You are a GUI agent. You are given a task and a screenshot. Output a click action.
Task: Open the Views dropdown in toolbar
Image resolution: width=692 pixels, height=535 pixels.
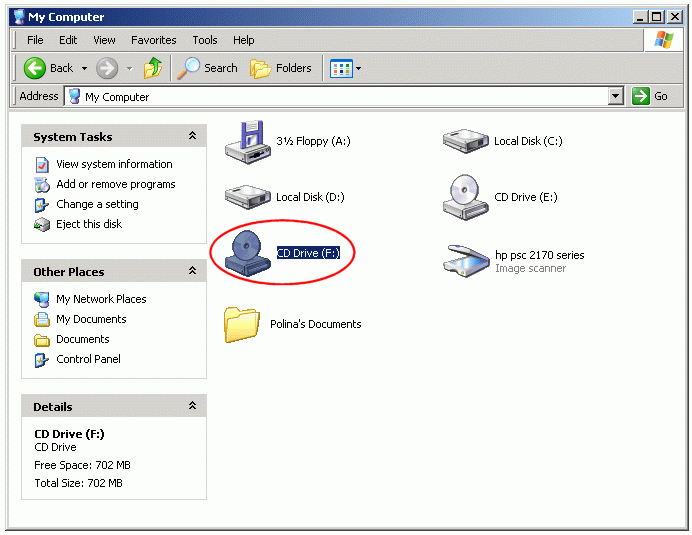coord(346,68)
